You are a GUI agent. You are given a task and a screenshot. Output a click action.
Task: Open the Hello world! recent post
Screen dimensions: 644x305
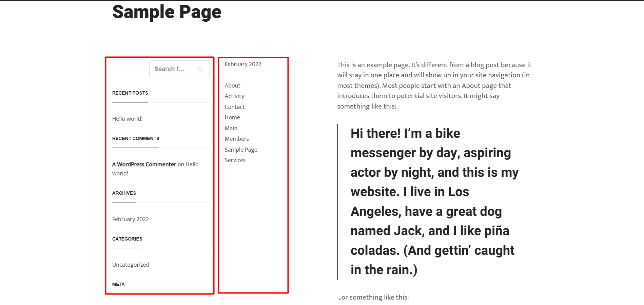coord(127,119)
